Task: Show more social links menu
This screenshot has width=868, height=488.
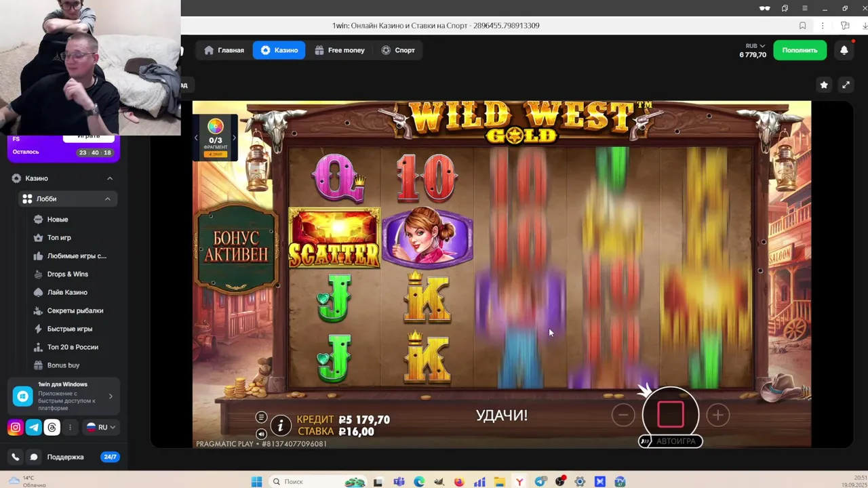Action: tap(70, 428)
